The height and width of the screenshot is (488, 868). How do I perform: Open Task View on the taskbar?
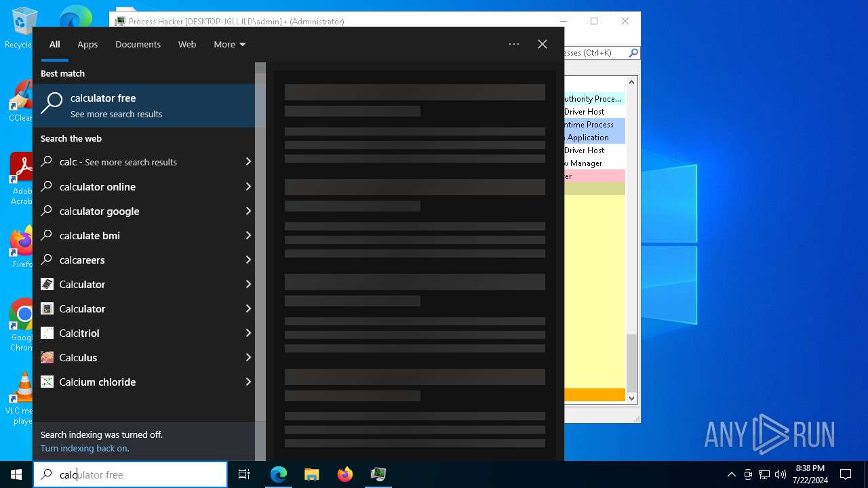(x=244, y=474)
